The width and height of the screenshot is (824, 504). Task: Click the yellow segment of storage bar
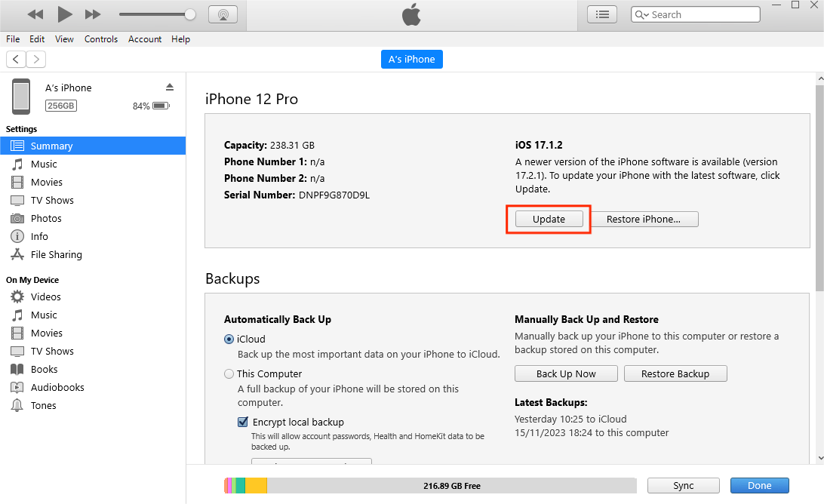(x=256, y=486)
